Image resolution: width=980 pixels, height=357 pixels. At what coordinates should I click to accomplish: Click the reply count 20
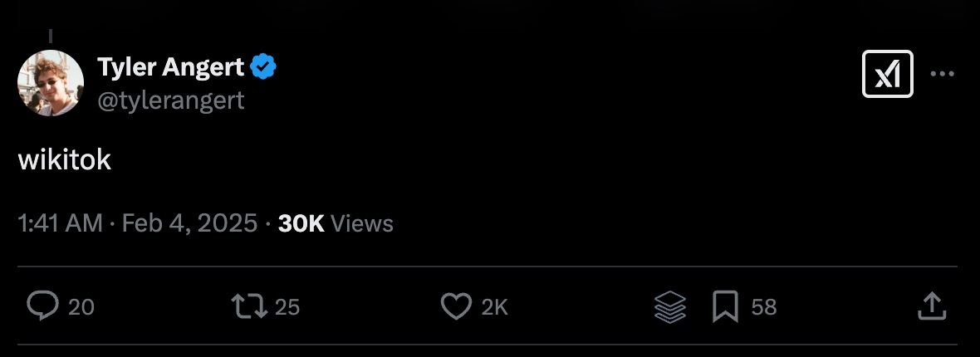(81, 307)
